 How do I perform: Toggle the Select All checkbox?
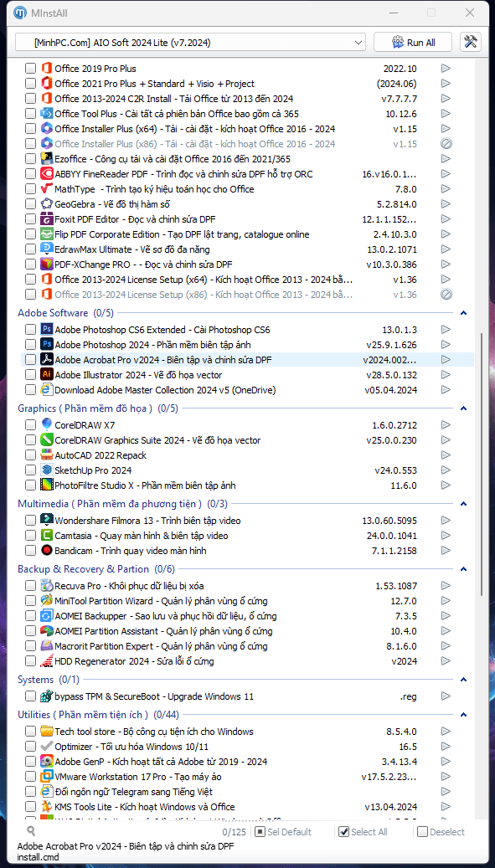pos(343,831)
